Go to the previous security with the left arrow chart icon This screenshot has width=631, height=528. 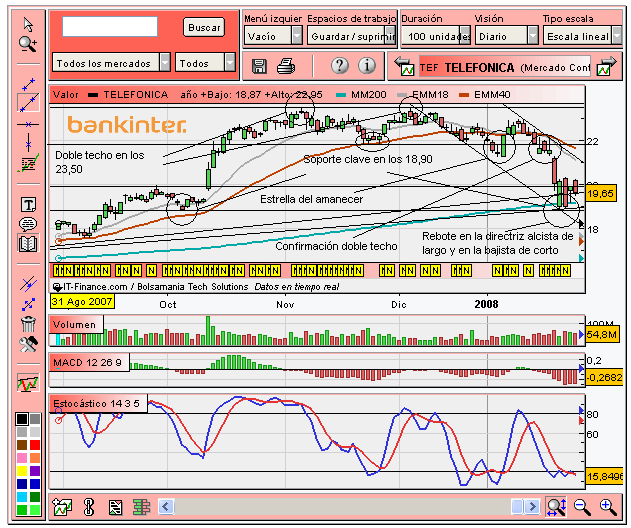404,67
